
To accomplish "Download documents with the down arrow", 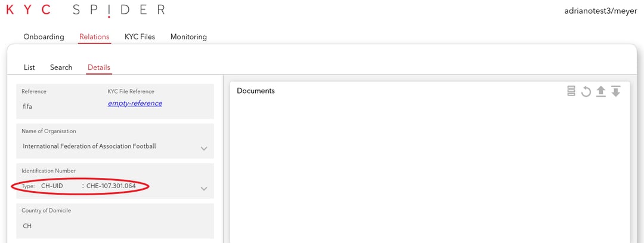I will click(615, 91).
